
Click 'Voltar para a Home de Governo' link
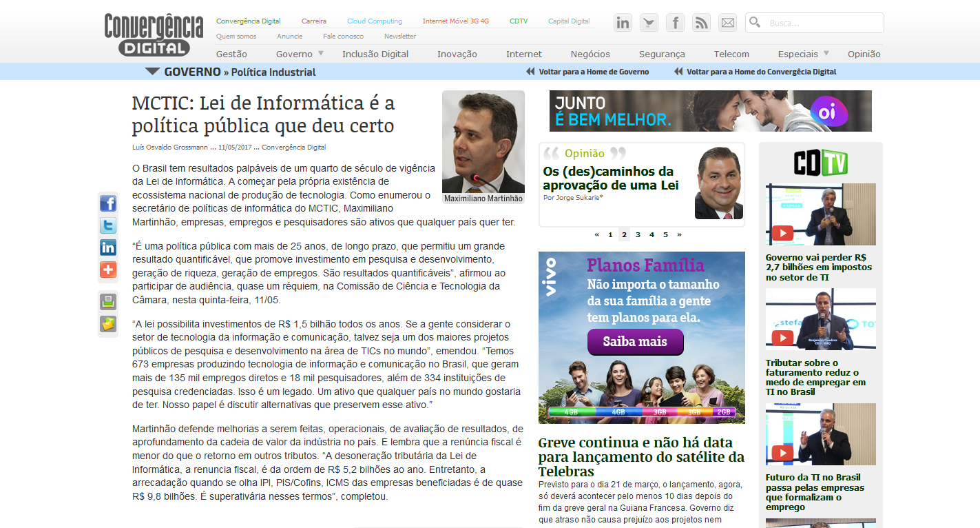click(x=593, y=72)
